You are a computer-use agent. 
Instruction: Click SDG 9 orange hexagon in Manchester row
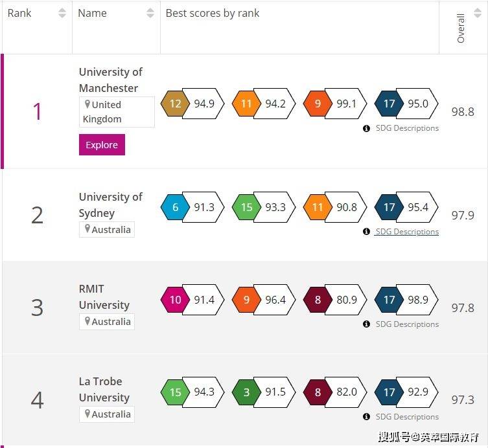(318, 104)
